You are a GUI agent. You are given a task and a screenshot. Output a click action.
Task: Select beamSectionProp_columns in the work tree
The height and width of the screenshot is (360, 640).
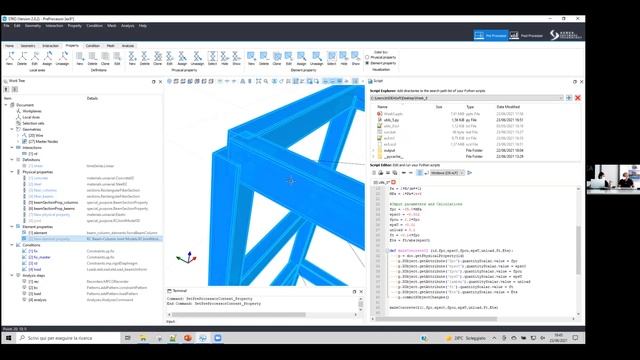pos(53,202)
